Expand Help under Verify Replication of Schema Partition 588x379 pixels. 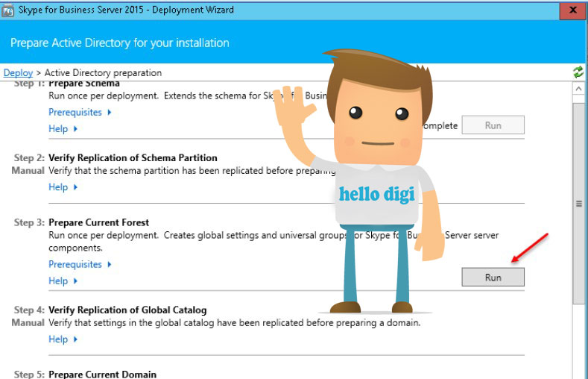coord(63,187)
